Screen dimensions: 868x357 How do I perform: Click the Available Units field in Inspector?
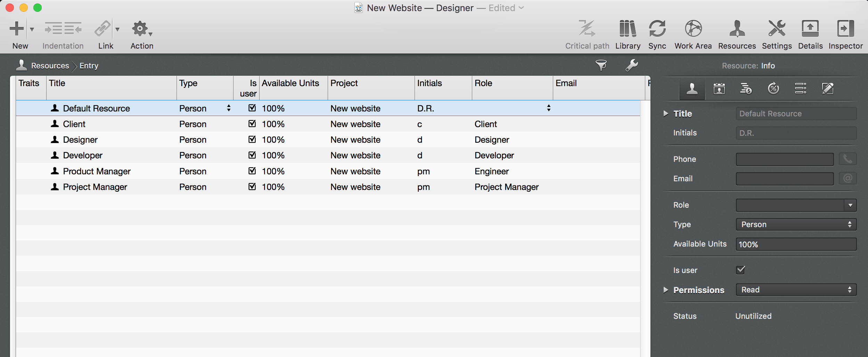[796, 244]
